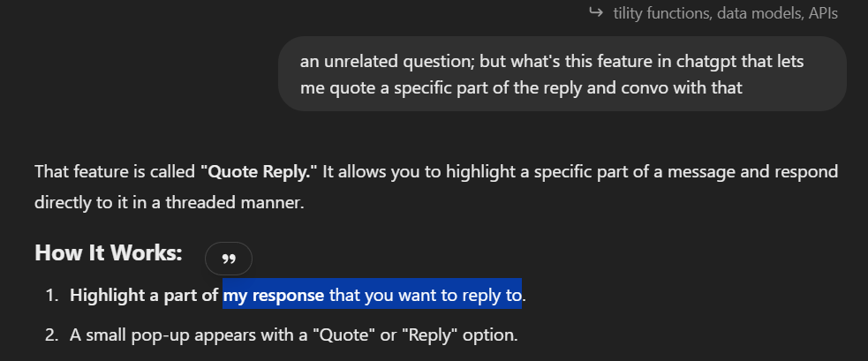The image size is (868, 361).
Task: Click the "How It Works:" heading
Action: pyautogui.click(x=109, y=253)
